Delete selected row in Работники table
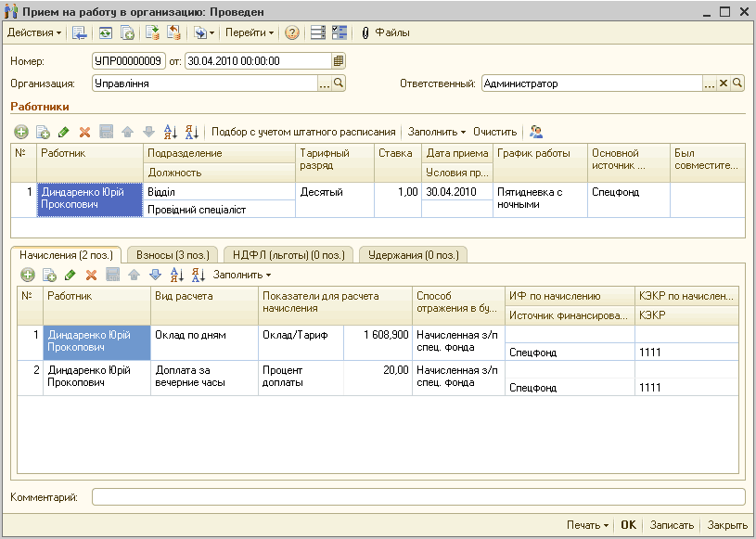756x539 pixels. (x=84, y=132)
